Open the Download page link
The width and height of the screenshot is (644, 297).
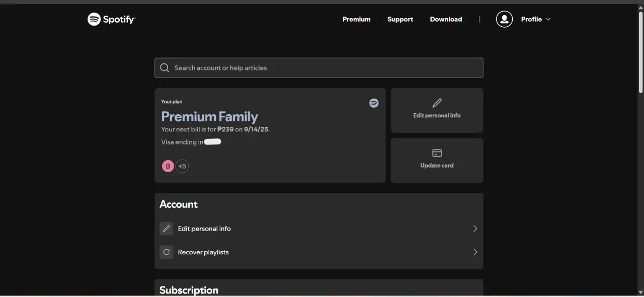446,19
